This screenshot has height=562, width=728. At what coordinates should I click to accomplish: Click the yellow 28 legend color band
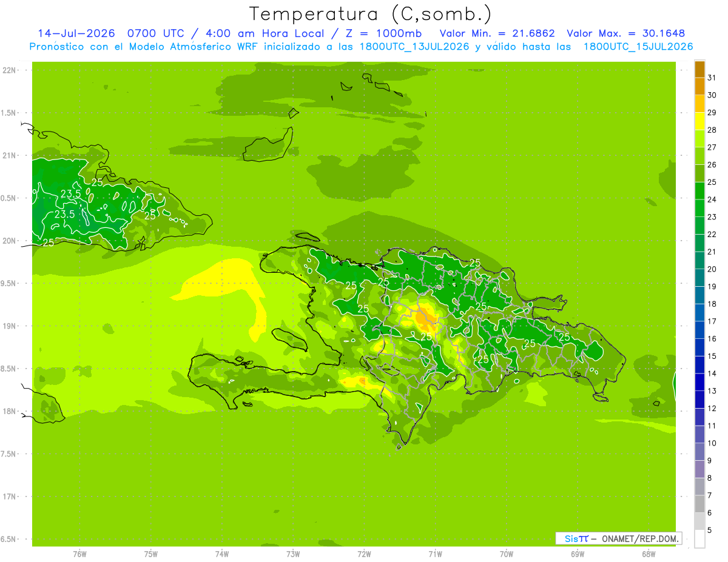point(699,121)
